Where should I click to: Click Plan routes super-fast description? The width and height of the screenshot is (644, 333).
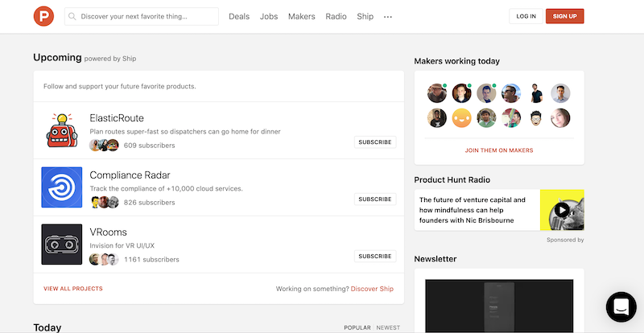point(185,132)
